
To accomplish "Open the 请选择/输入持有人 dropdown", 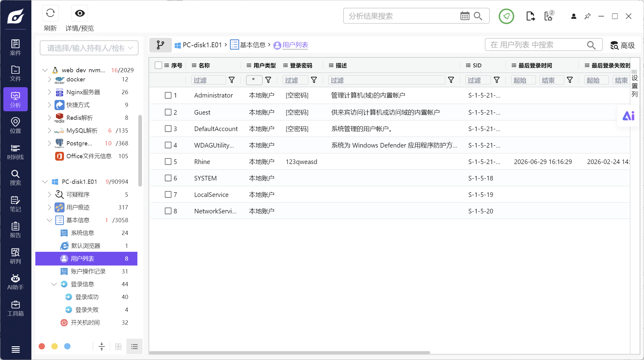I will tap(89, 48).
